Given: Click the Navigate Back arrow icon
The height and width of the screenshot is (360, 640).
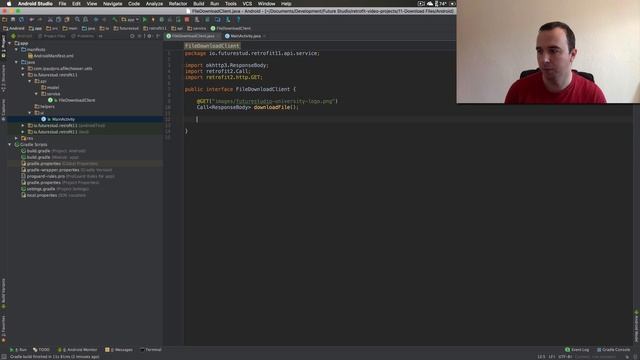Looking at the screenshot, I should tap(96, 20).
